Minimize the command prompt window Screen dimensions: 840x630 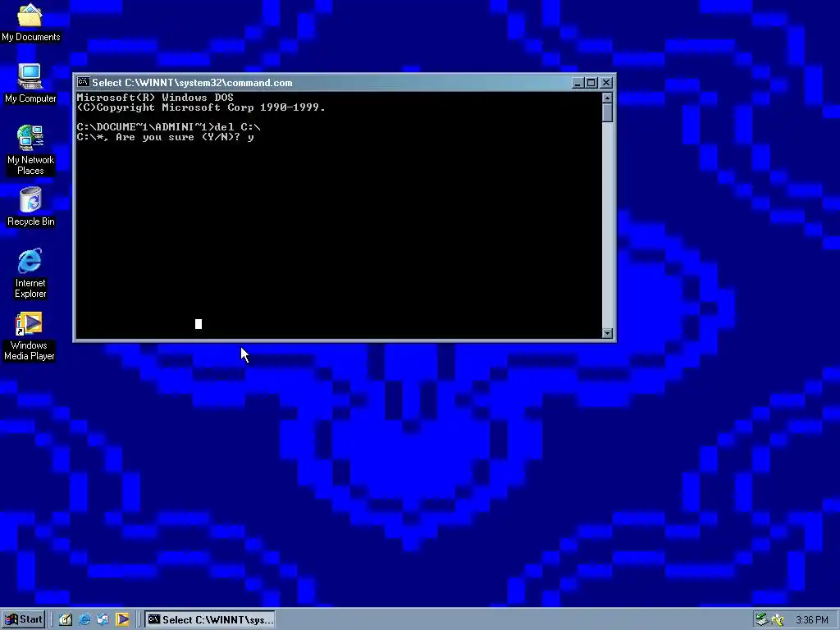click(x=577, y=83)
